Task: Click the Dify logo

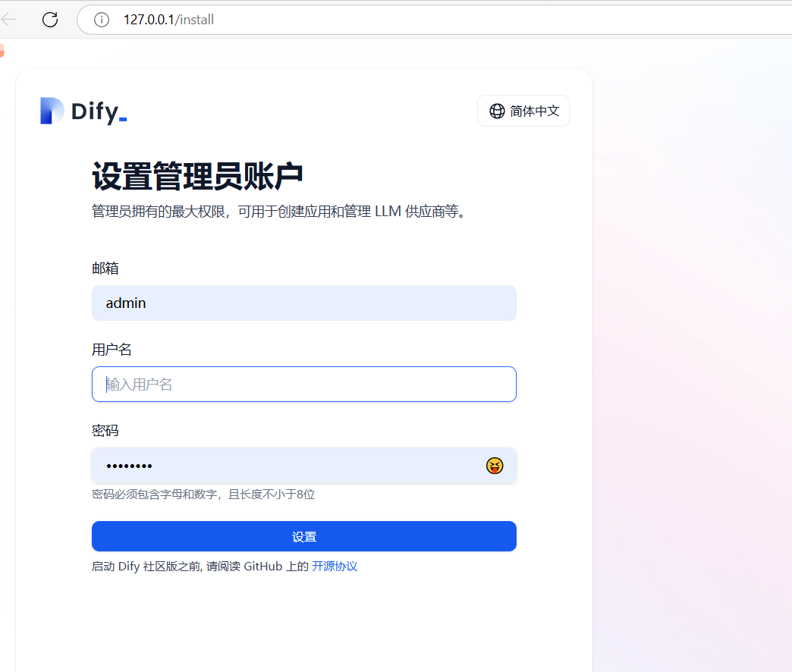Action: (83, 111)
